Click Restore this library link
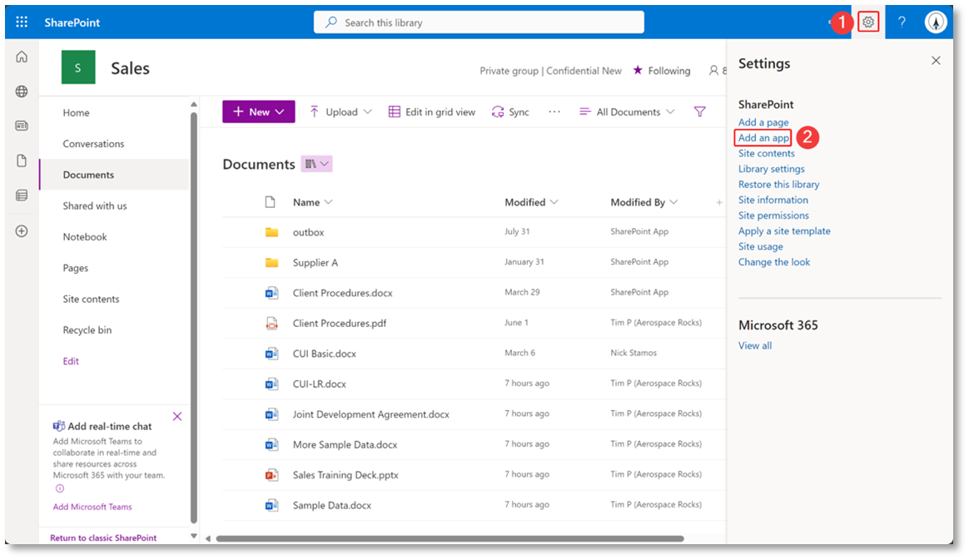This screenshot has height=560, width=969. click(x=778, y=184)
